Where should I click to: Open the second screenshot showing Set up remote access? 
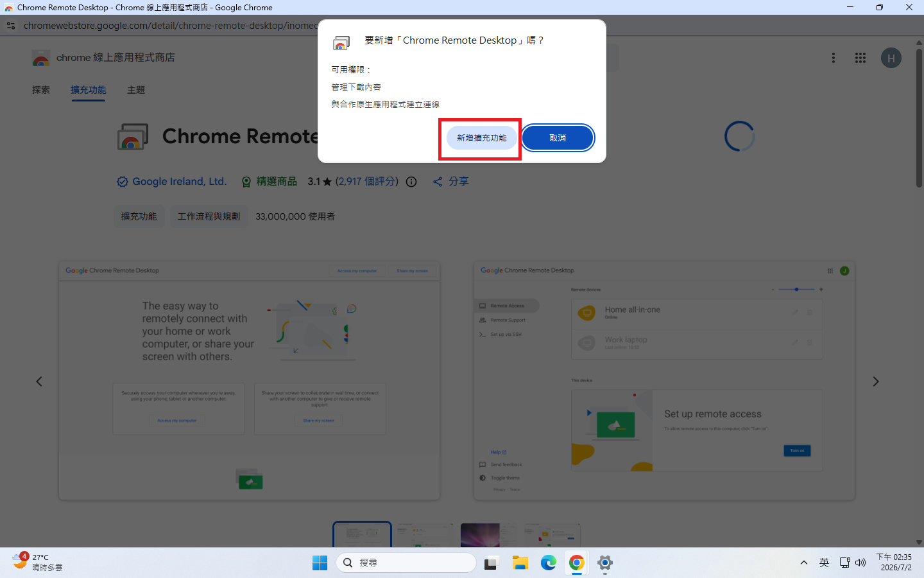pyautogui.click(x=664, y=380)
